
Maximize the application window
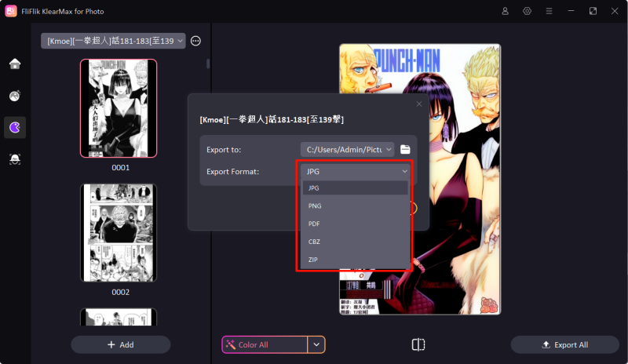pyautogui.click(x=593, y=11)
